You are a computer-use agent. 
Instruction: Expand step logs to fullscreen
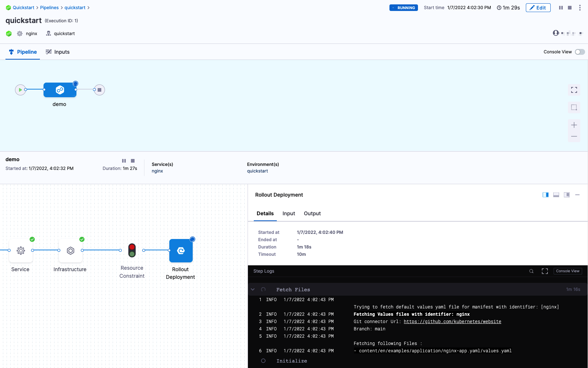pyautogui.click(x=544, y=271)
